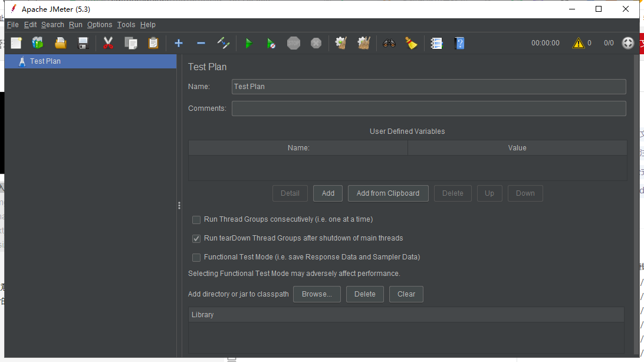Open the Function Helper dialog

[x=412, y=42]
